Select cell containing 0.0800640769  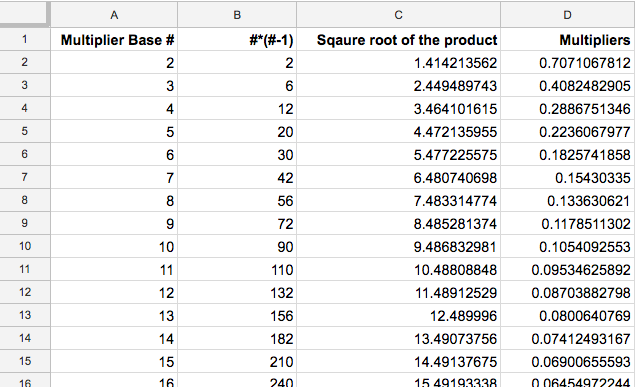568,315
